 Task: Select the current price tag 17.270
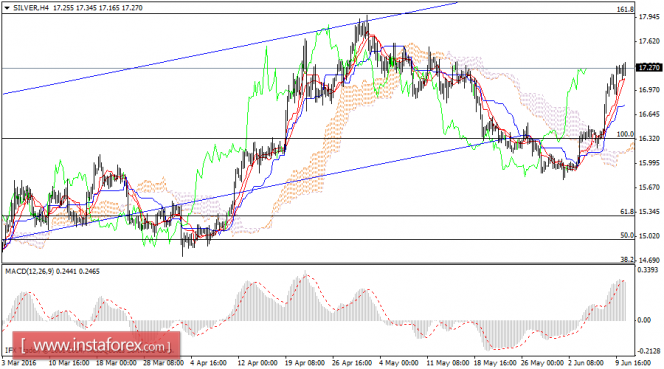[x=649, y=67]
